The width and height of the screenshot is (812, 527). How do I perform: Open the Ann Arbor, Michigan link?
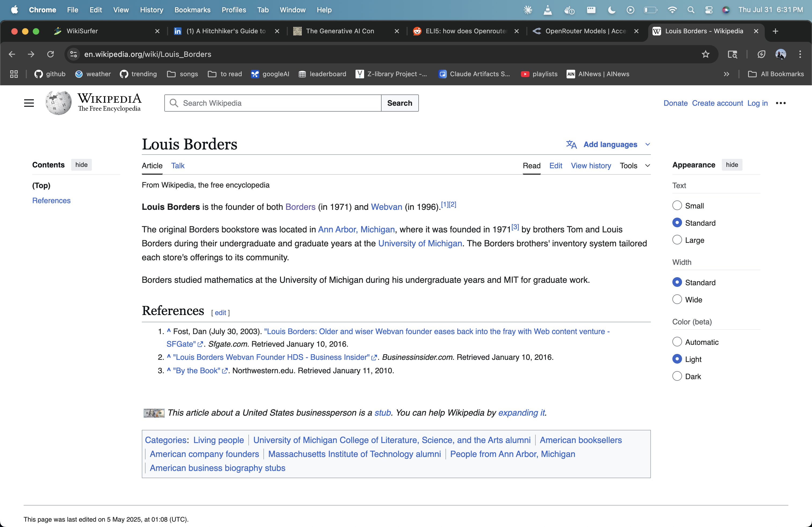click(x=356, y=229)
